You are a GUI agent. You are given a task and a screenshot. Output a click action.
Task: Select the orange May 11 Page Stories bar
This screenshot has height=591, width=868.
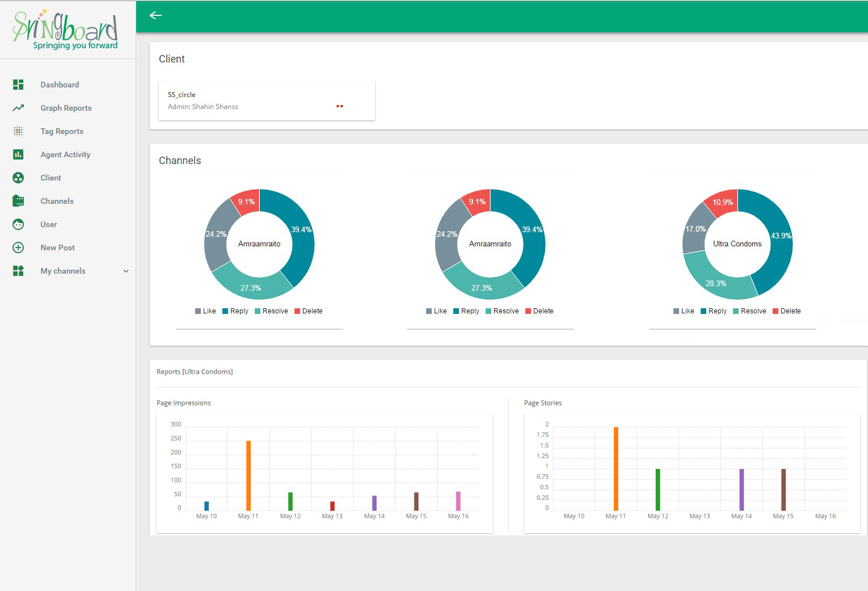[x=616, y=469]
